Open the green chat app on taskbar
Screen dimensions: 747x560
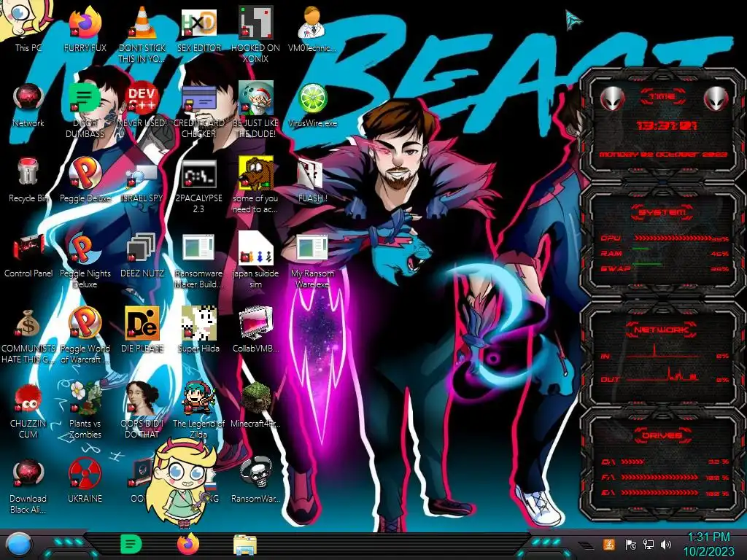coord(131,545)
